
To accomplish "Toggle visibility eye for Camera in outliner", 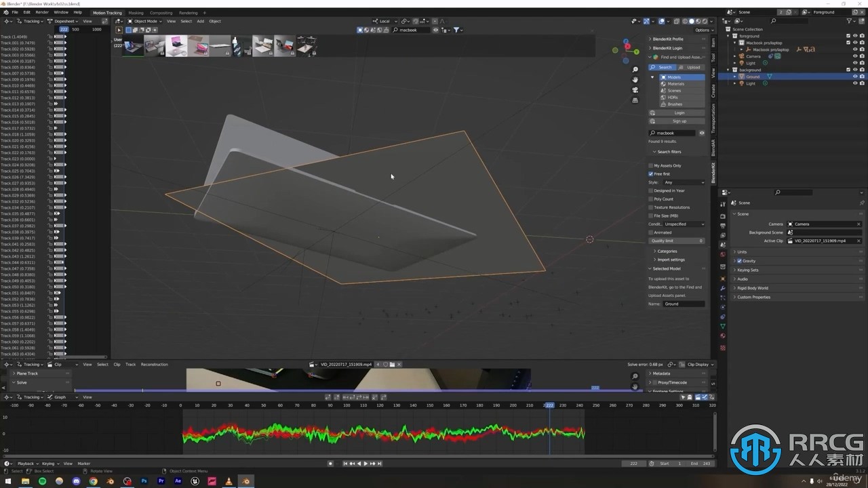I will pyautogui.click(x=854, y=56).
